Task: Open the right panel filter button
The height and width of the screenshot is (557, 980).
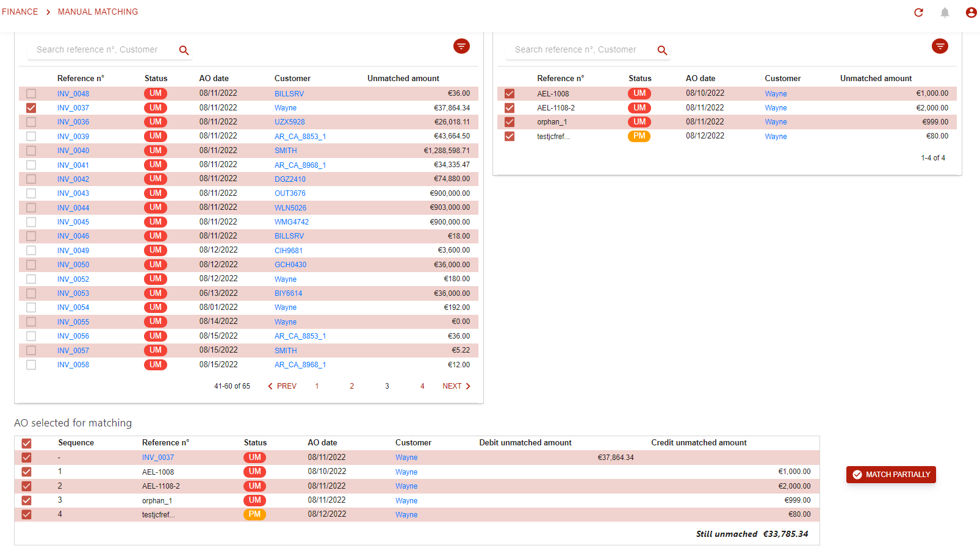Action: coord(940,46)
